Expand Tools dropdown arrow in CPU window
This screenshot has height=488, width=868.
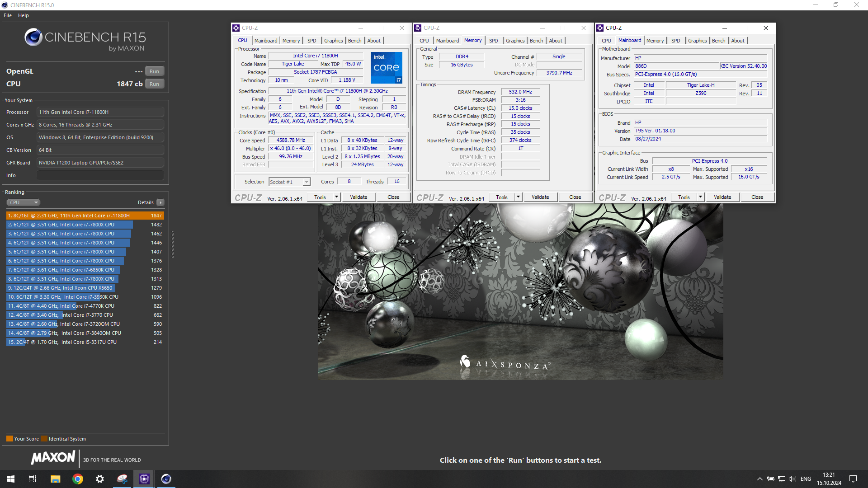[x=336, y=197]
